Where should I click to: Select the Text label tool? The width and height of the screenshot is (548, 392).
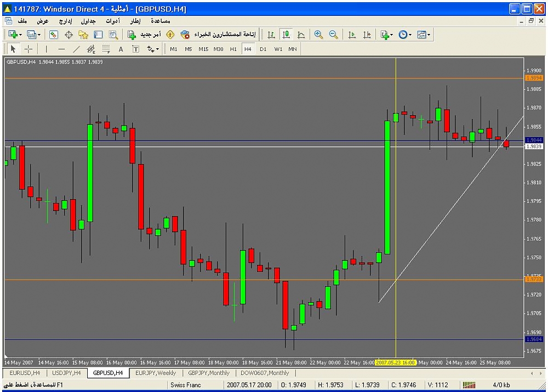pos(121,49)
